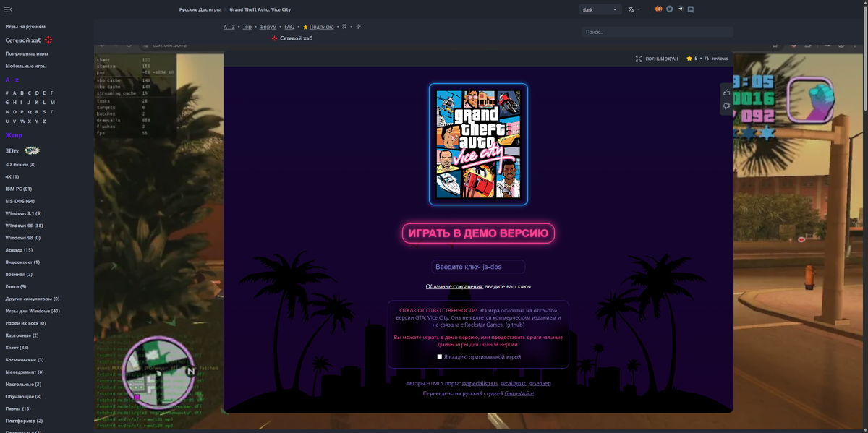
Task: Open the Подписка link in top nav
Action: 321,27
